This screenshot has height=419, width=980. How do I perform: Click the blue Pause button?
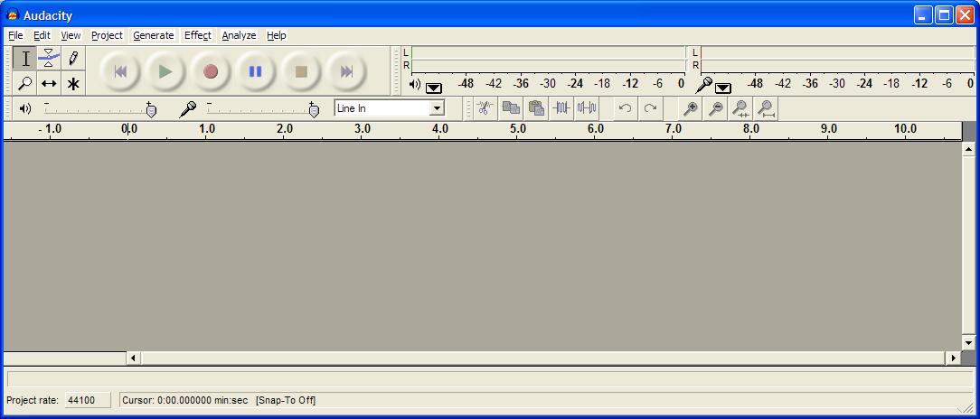coord(256,71)
